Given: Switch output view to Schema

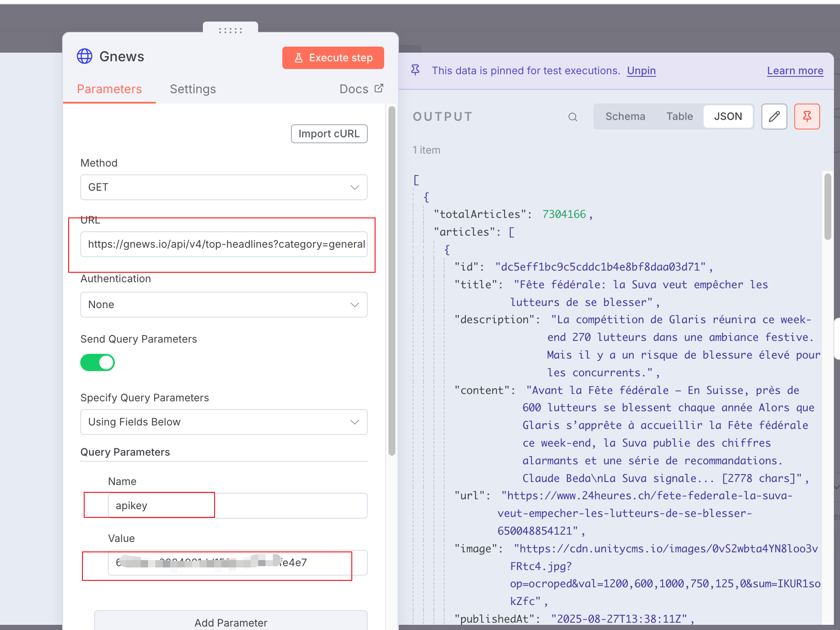Looking at the screenshot, I should tap(625, 117).
